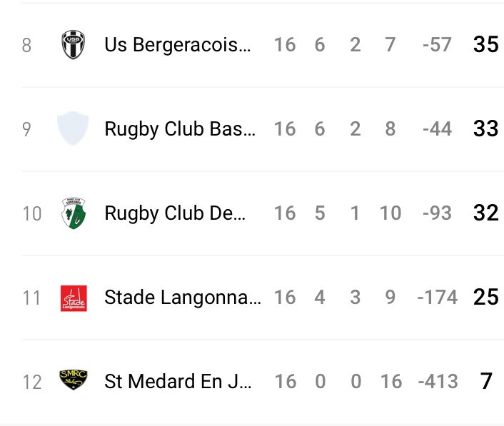This screenshot has height=426, width=504.
Task: Open the Stade Langonna... team link
Action: point(183,298)
